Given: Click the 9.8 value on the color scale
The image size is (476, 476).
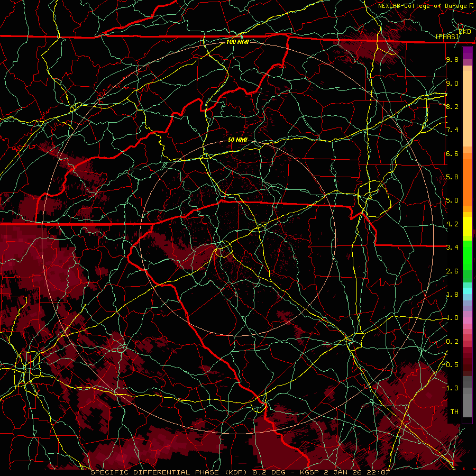Looking at the screenshot, I should pos(452,59).
